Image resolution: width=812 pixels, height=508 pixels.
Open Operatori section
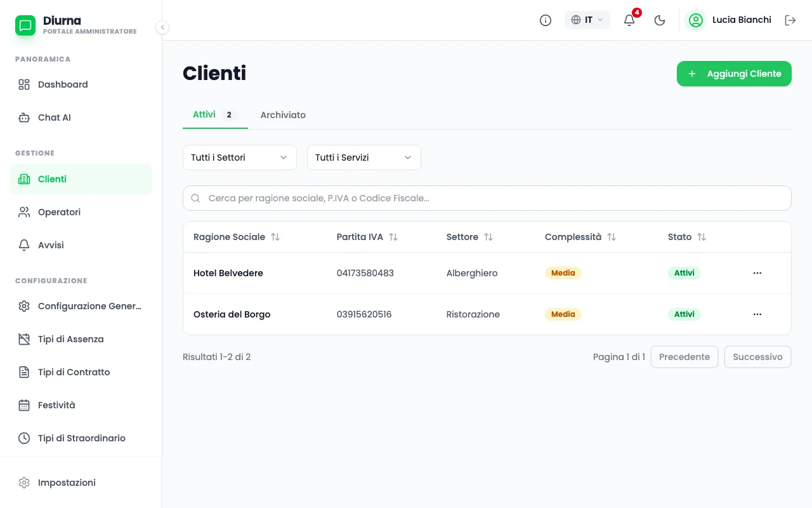pyautogui.click(x=81, y=212)
